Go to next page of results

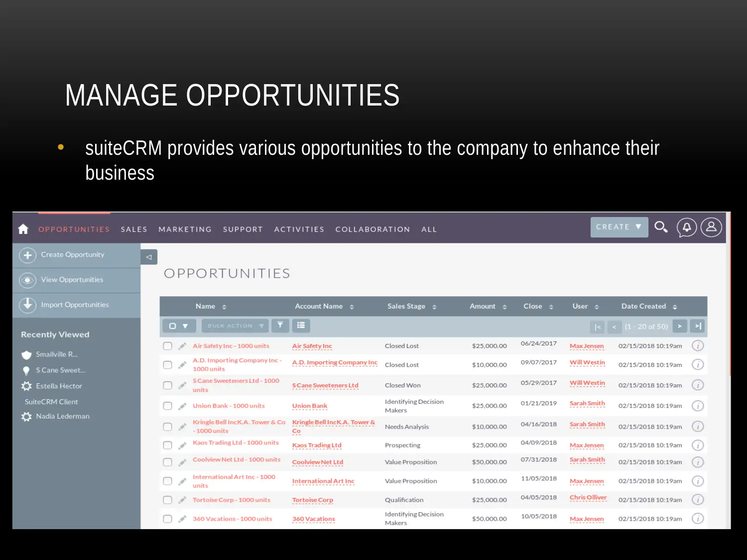pyautogui.click(x=680, y=326)
